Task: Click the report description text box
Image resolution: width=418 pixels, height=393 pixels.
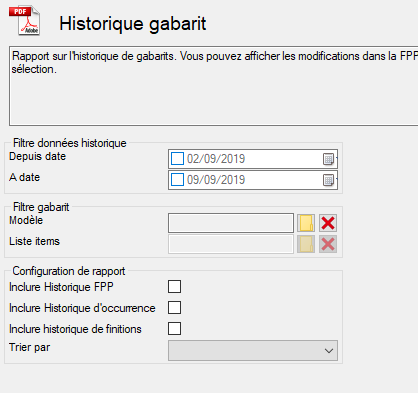Action: 213,86
